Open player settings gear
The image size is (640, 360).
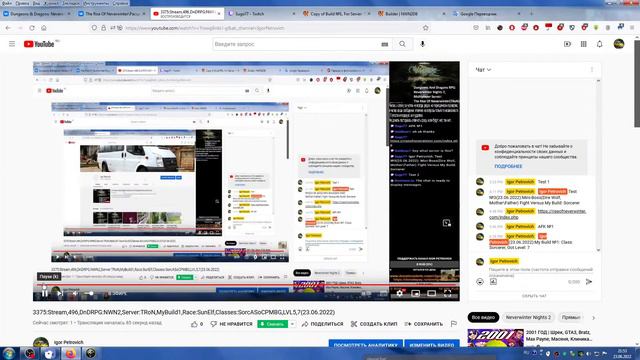pyautogui.click(x=399, y=293)
